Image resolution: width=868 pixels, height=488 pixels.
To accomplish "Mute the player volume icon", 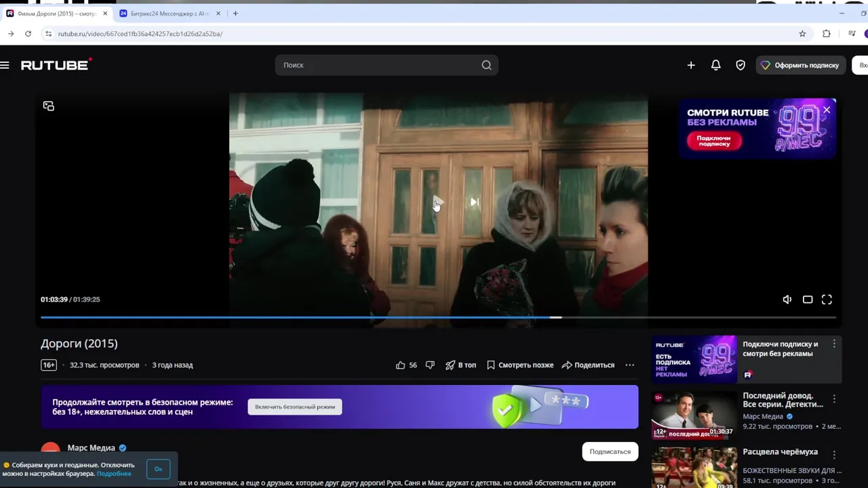I will click(x=787, y=300).
